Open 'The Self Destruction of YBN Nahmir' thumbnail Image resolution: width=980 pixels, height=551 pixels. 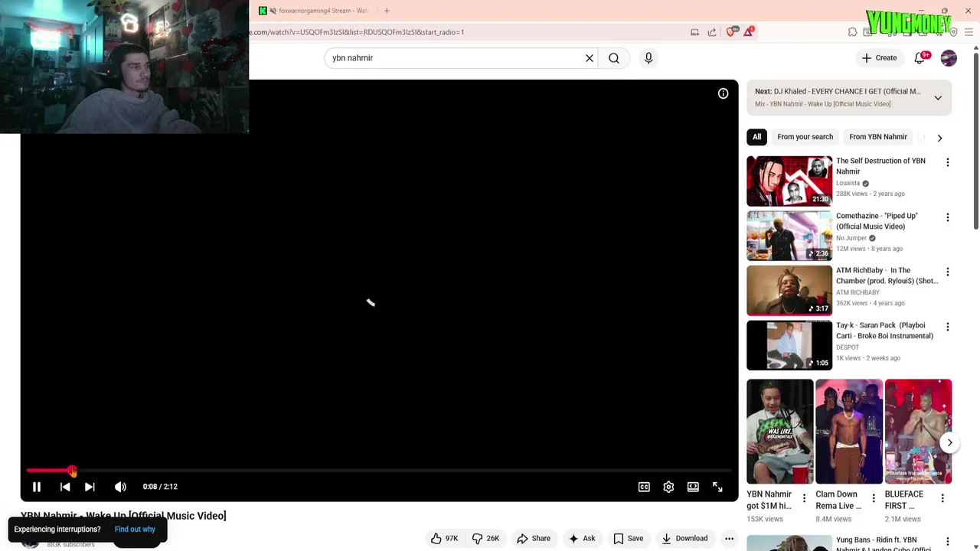pyautogui.click(x=789, y=181)
